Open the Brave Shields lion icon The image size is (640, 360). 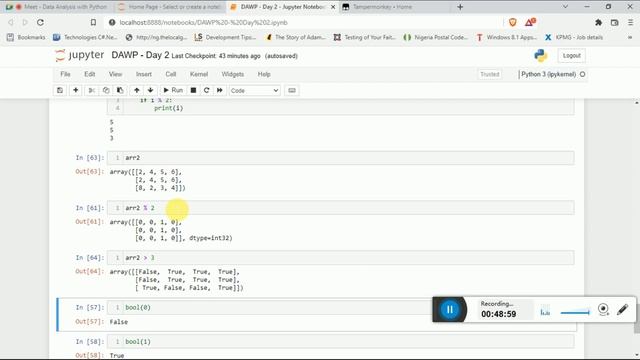pyautogui.click(x=513, y=22)
